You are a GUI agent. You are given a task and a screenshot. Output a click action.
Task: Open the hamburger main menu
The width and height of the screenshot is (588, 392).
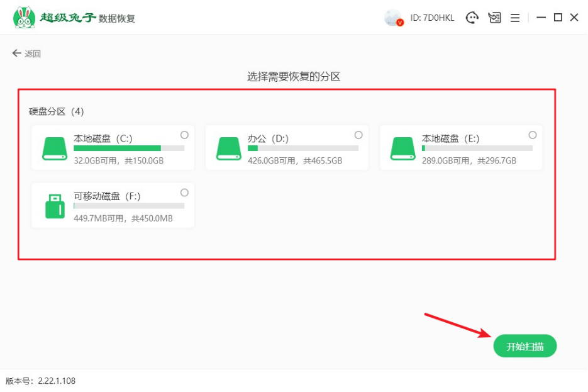coord(514,18)
